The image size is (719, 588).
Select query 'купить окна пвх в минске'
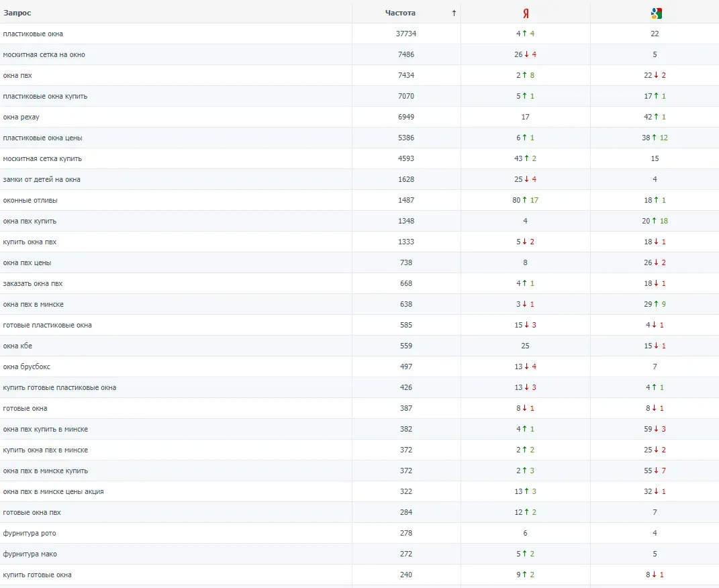point(46,450)
